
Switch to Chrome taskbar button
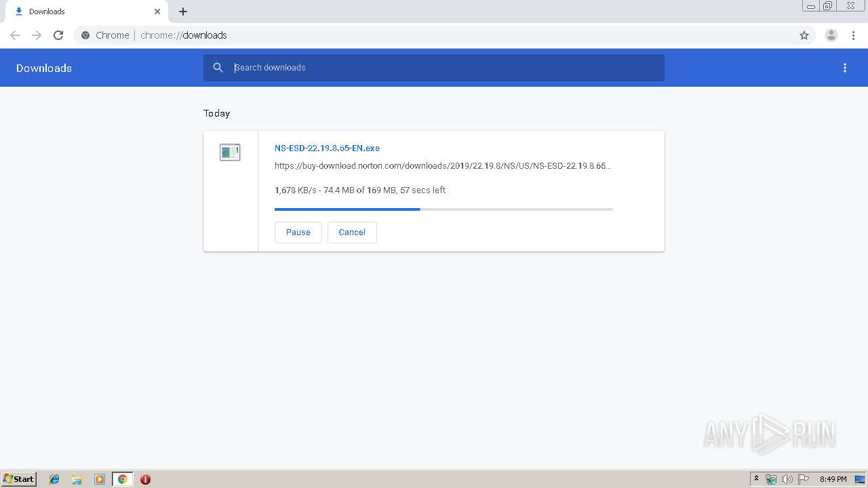122,479
